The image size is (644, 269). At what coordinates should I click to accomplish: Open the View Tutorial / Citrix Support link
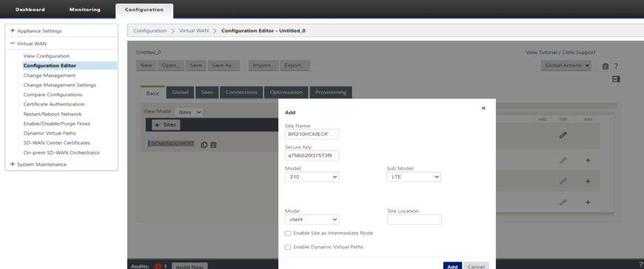[560, 52]
